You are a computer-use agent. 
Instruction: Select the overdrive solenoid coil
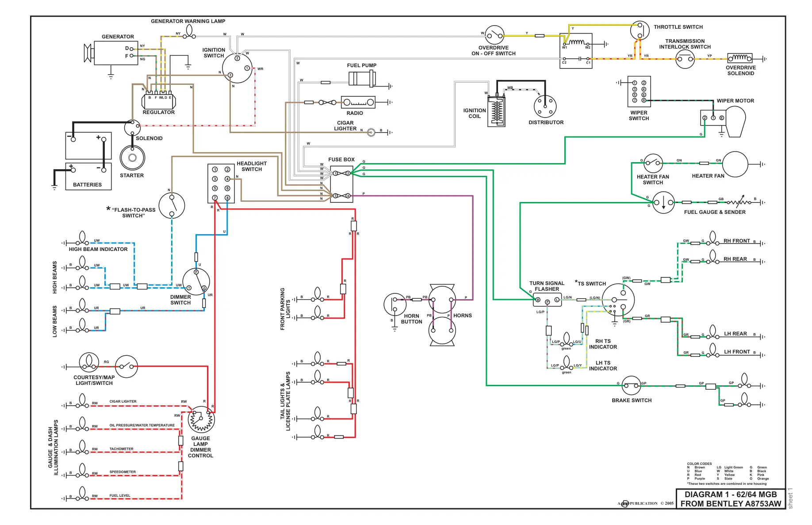coord(740,58)
